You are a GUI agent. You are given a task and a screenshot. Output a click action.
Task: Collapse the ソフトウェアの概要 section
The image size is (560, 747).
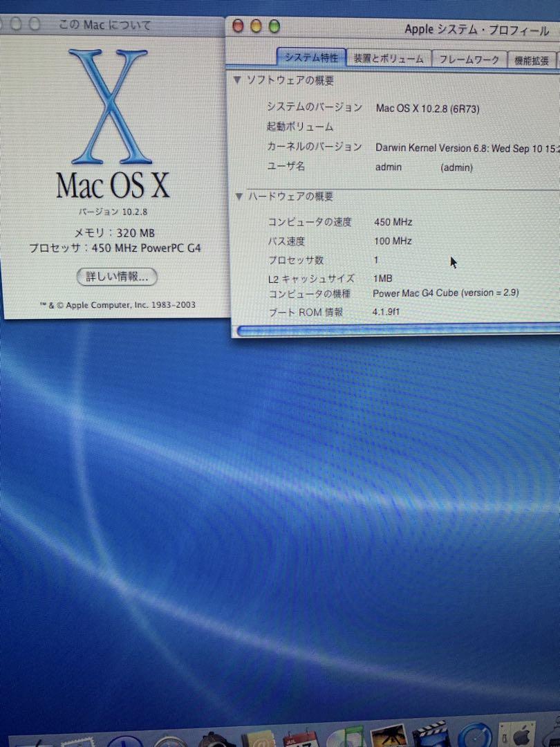point(238,80)
